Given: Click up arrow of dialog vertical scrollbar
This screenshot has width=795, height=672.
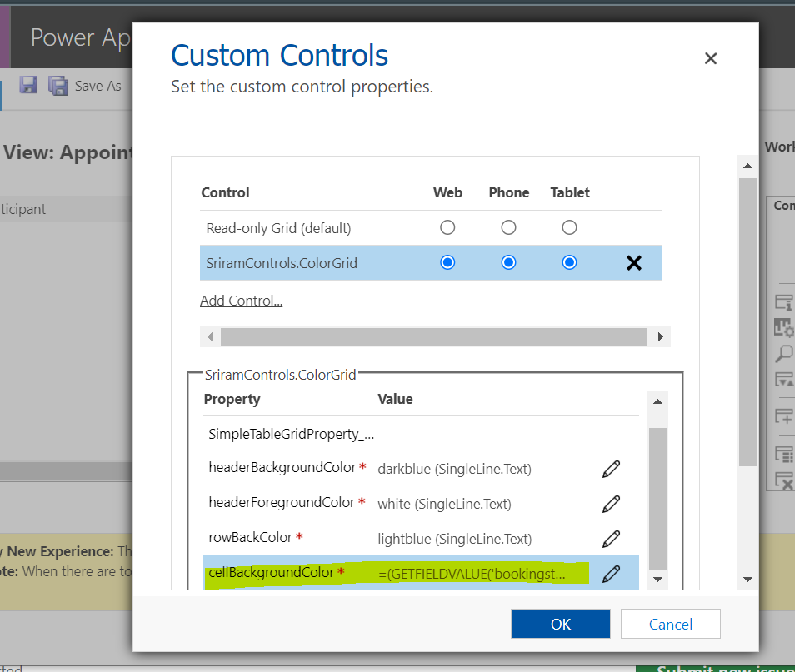Looking at the screenshot, I should coord(747,166).
